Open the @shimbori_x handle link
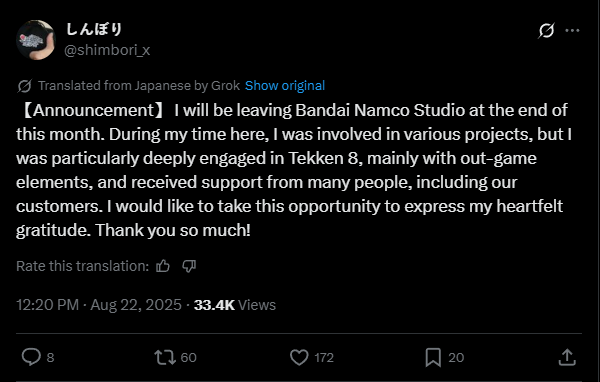 tap(107, 50)
